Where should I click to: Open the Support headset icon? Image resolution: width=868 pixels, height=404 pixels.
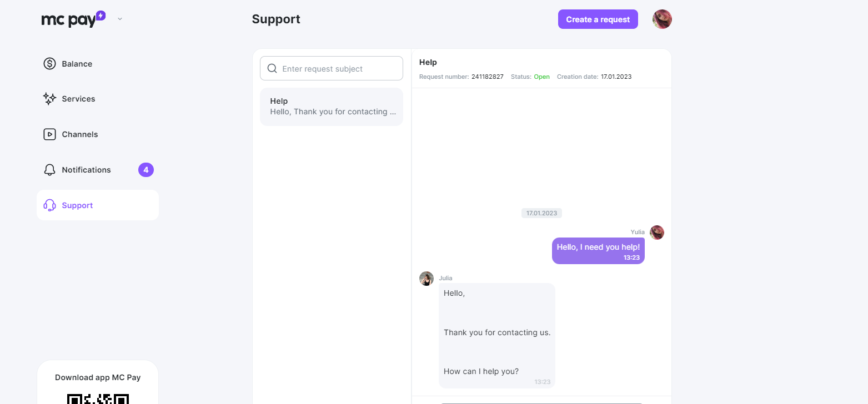click(x=49, y=205)
